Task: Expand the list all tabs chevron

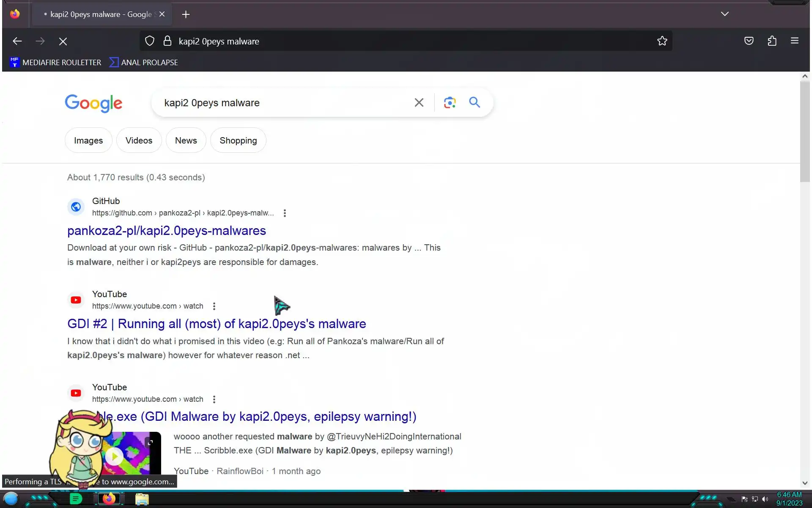Action: (724, 14)
